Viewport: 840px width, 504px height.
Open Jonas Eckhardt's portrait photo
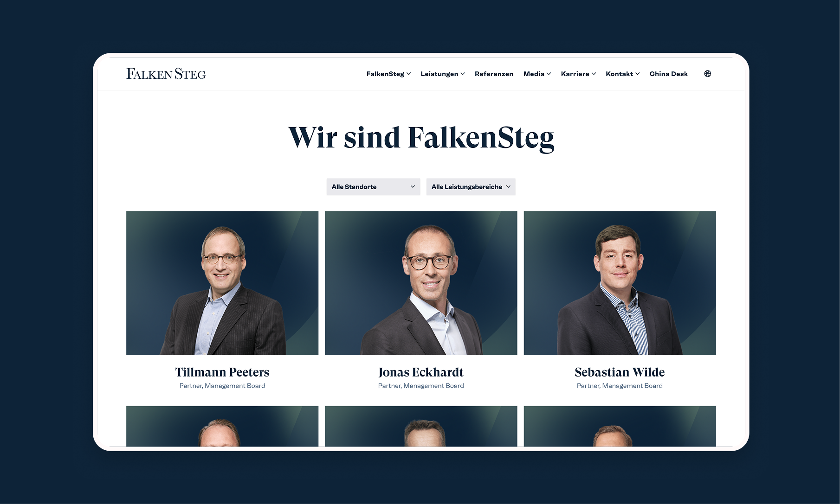[x=421, y=283]
